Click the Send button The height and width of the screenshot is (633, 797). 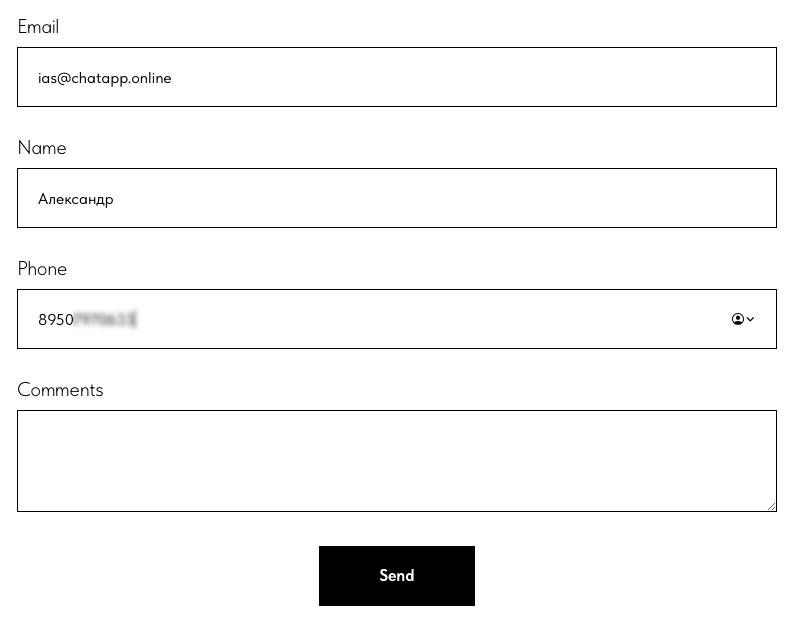tap(396, 576)
